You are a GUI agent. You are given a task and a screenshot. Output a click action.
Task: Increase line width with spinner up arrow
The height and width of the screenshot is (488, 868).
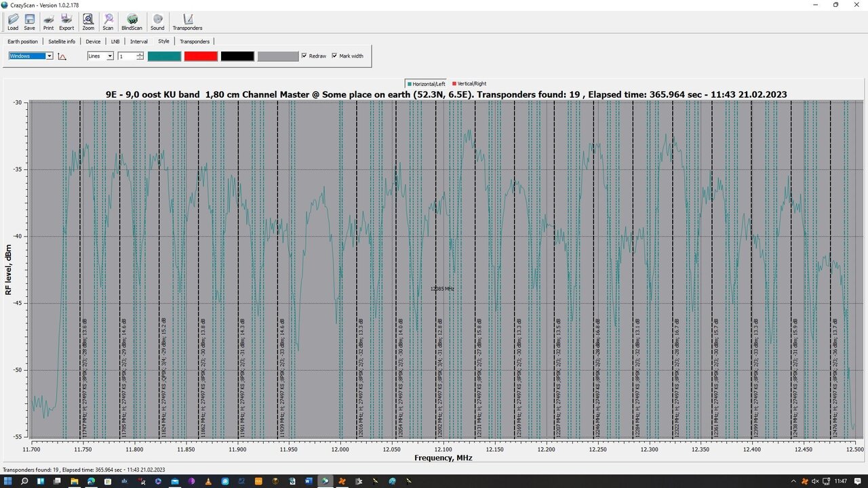140,54
